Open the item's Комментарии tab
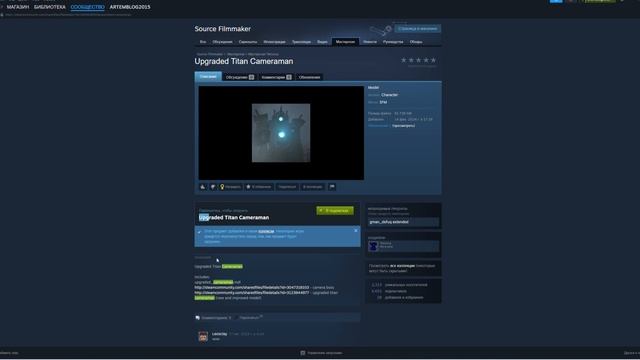This screenshot has height=360, width=640. tap(276, 77)
